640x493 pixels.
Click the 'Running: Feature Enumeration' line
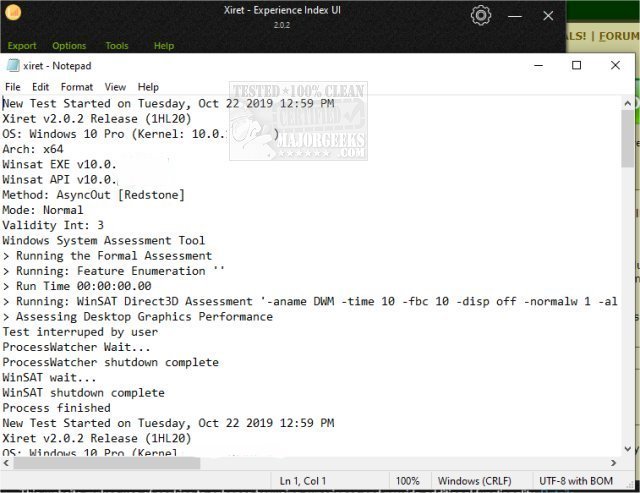click(x=113, y=271)
